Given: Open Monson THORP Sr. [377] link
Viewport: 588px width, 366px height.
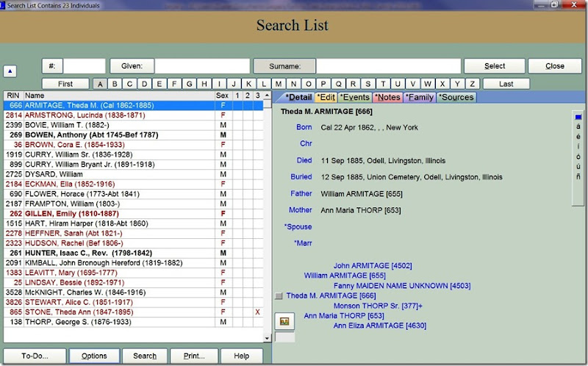Looking at the screenshot, I should click(x=378, y=306).
